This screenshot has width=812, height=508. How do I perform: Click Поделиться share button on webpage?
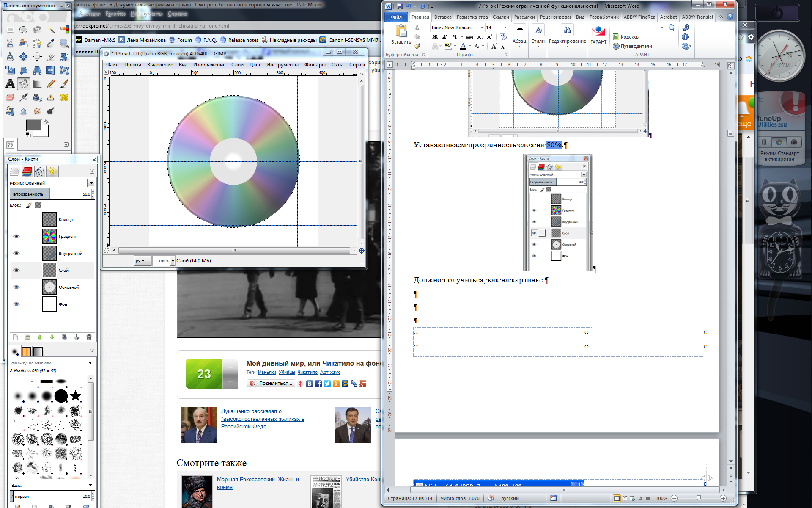(x=271, y=383)
